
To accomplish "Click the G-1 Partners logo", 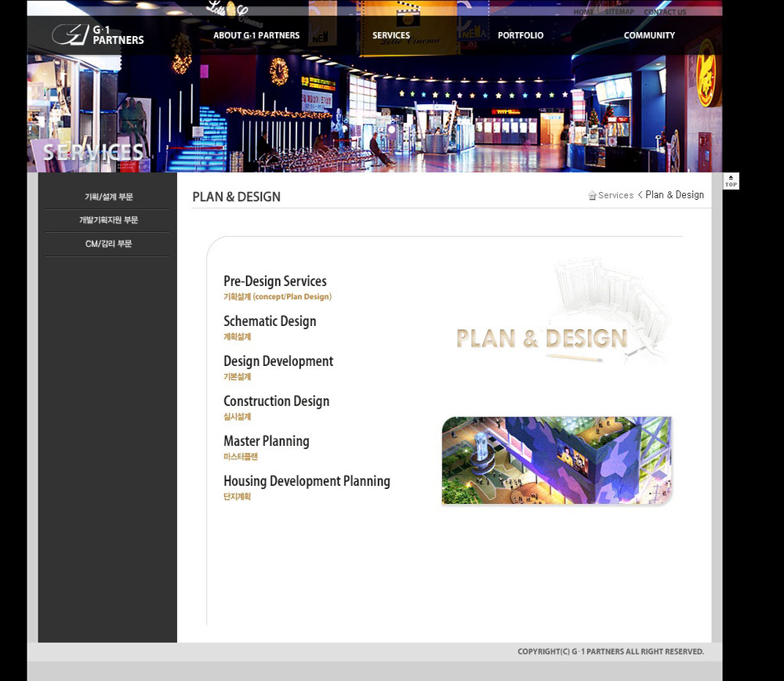I will (x=98, y=35).
